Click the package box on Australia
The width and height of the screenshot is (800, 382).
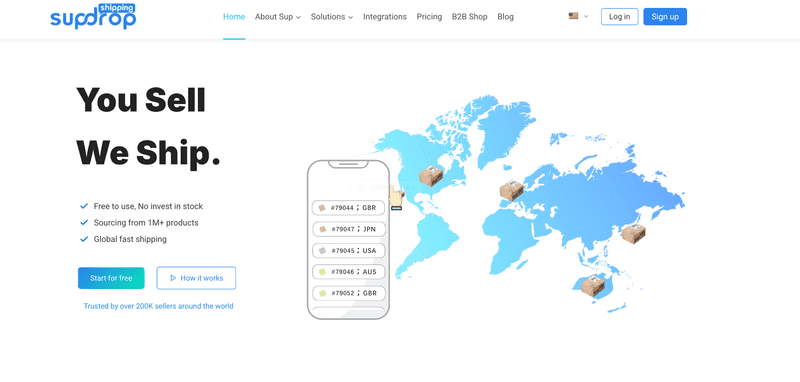point(593,285)
